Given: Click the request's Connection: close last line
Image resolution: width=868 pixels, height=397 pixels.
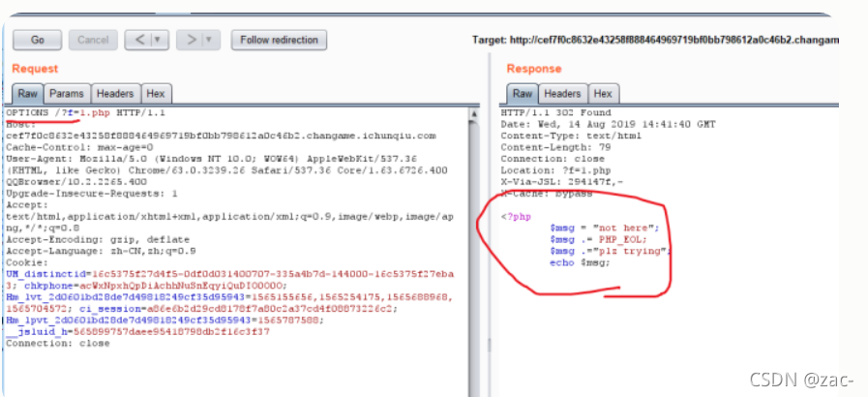Looking at the screenshot, I should 57,344.
